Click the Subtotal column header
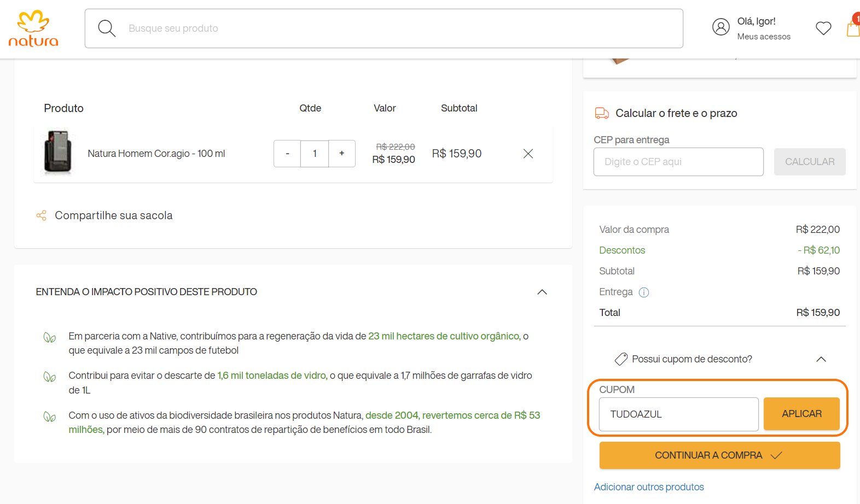This screenshot has height=504, width=860. point(459,108)
